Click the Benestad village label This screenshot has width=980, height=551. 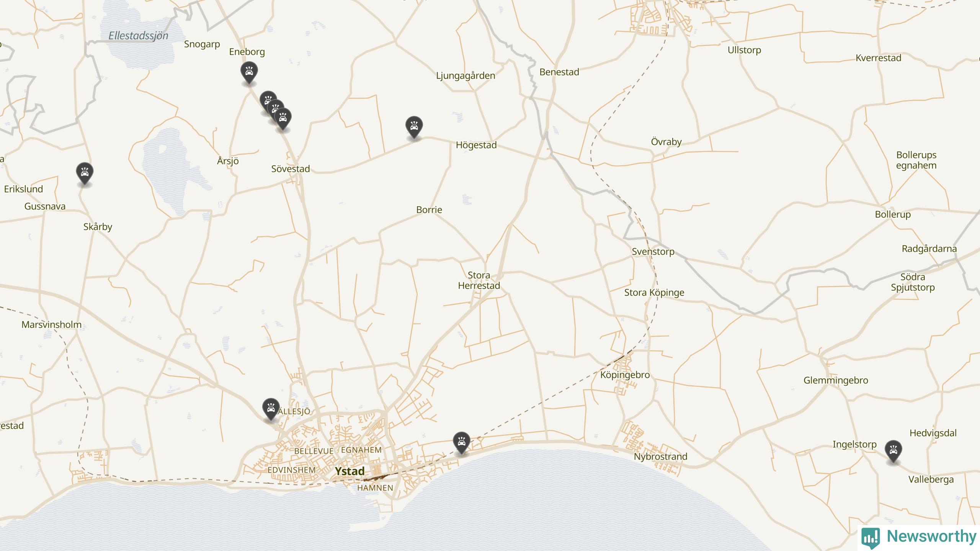coord(559,72)
